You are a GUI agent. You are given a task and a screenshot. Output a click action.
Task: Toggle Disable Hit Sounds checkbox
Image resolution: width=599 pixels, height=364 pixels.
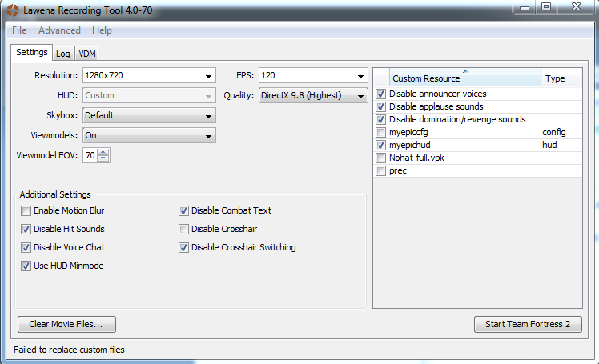(26, 229)
